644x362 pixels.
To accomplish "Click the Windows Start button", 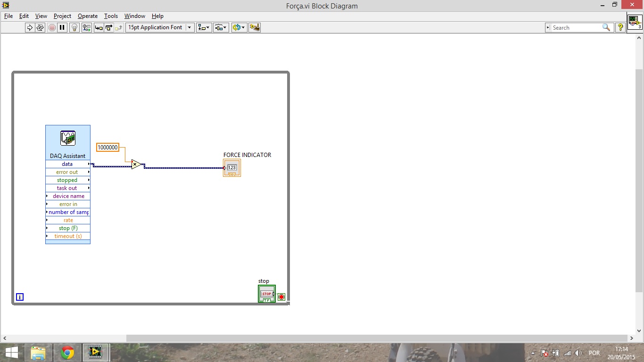I will point(12,353).
